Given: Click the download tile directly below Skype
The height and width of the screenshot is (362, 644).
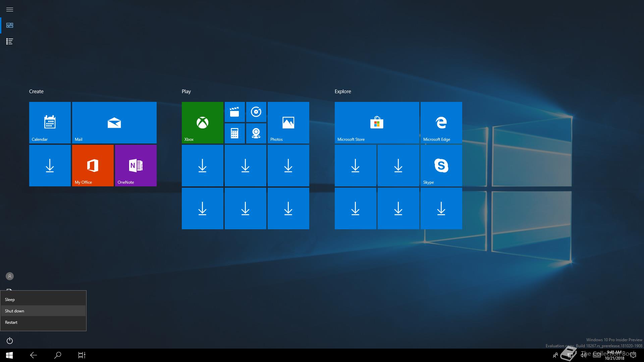Looking at the screenshot, I should pyautogui.click(x=441, y=208).
